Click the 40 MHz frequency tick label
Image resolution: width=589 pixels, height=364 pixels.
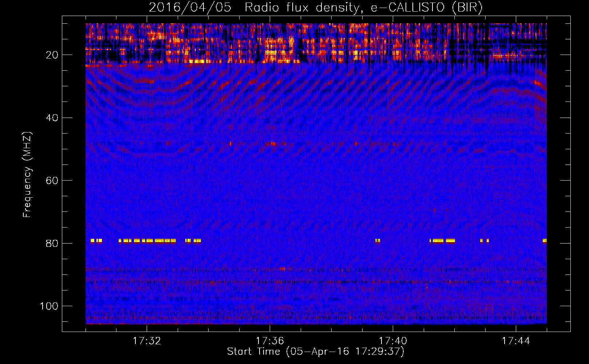click(x=52, y=118)
